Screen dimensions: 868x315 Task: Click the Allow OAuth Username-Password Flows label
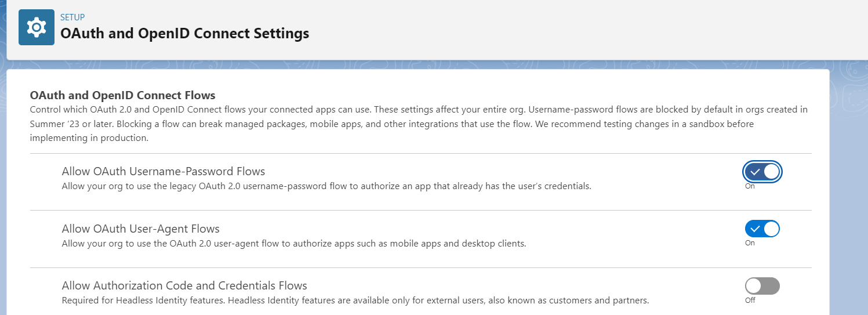(x=163, y=171)
